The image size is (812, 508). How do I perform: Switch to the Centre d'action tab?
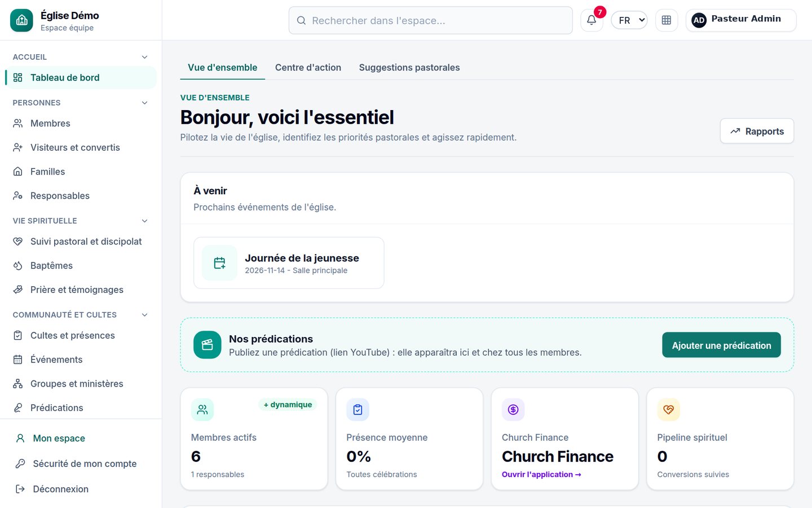(x=308, y=68)
